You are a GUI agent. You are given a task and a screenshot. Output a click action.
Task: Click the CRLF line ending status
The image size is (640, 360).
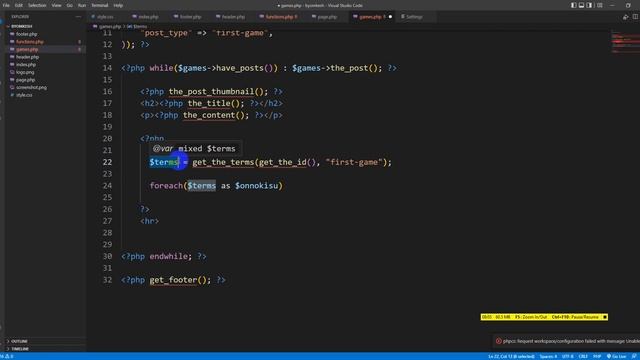click(x=583, y=356)
